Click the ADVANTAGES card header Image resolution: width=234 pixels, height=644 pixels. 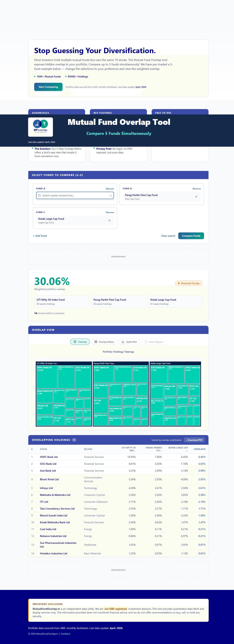tap(57, 112)
